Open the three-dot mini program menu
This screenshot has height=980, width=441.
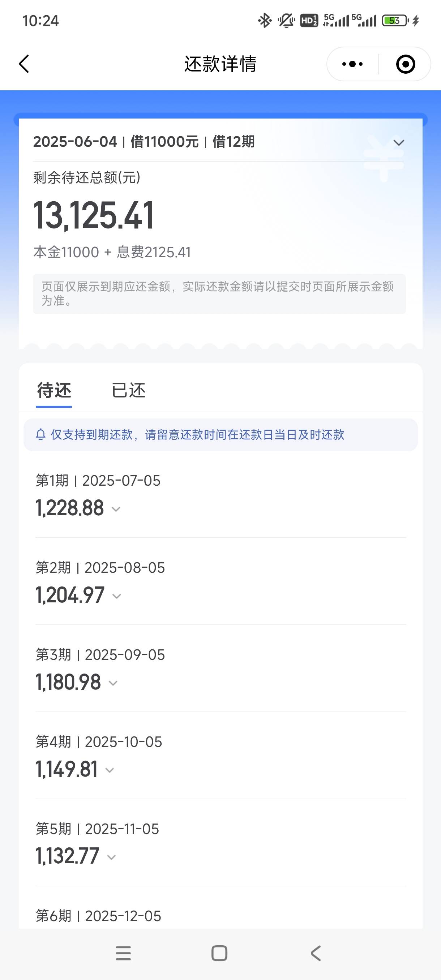pos(352,64)
